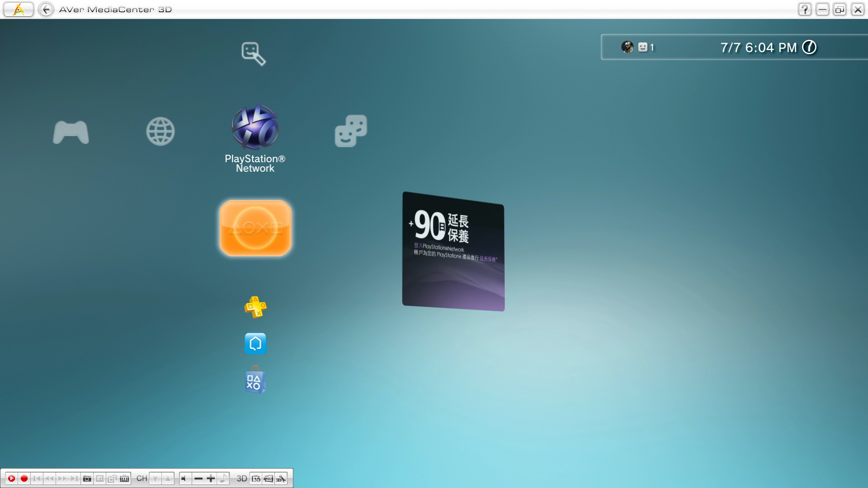Open the AVer MediaCenter logo menu
The image size is (868, 488).
click(19, 9)
